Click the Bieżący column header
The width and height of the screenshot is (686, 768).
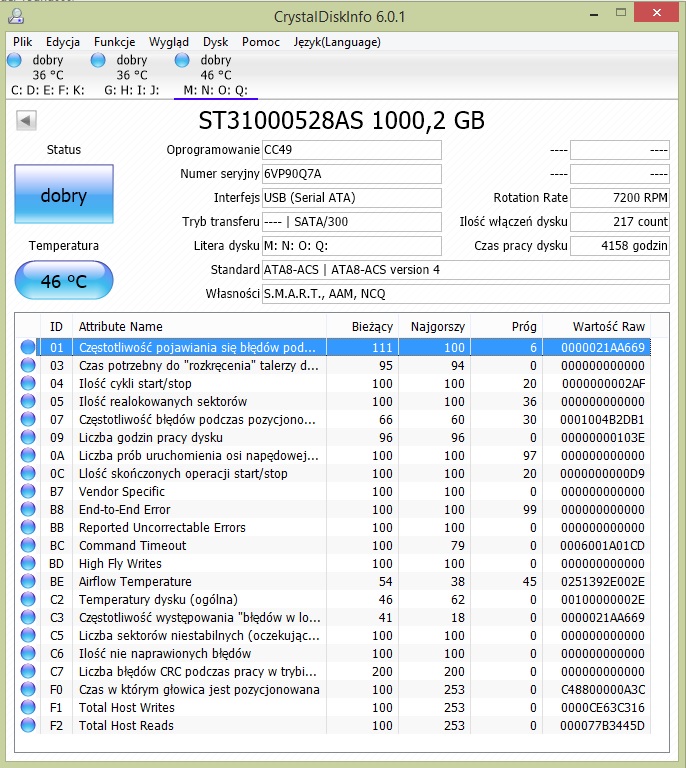362,327
